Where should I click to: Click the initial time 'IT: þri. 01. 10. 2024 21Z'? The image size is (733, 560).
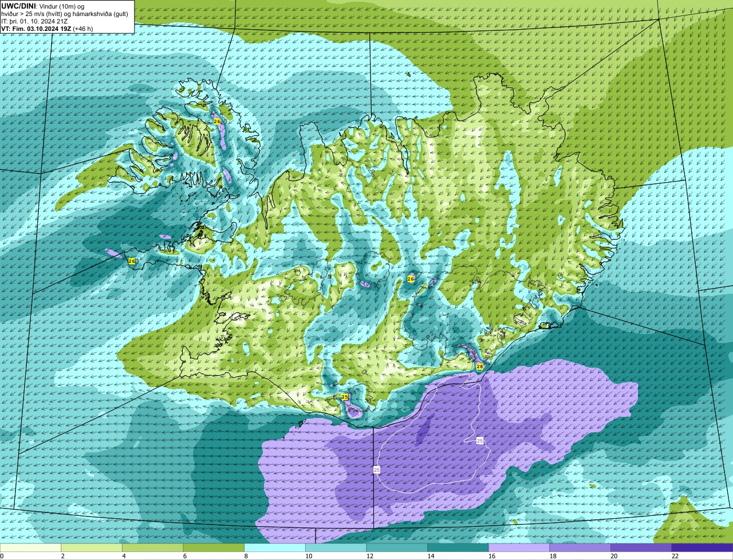pyautogui.click(x=34, y=21)
